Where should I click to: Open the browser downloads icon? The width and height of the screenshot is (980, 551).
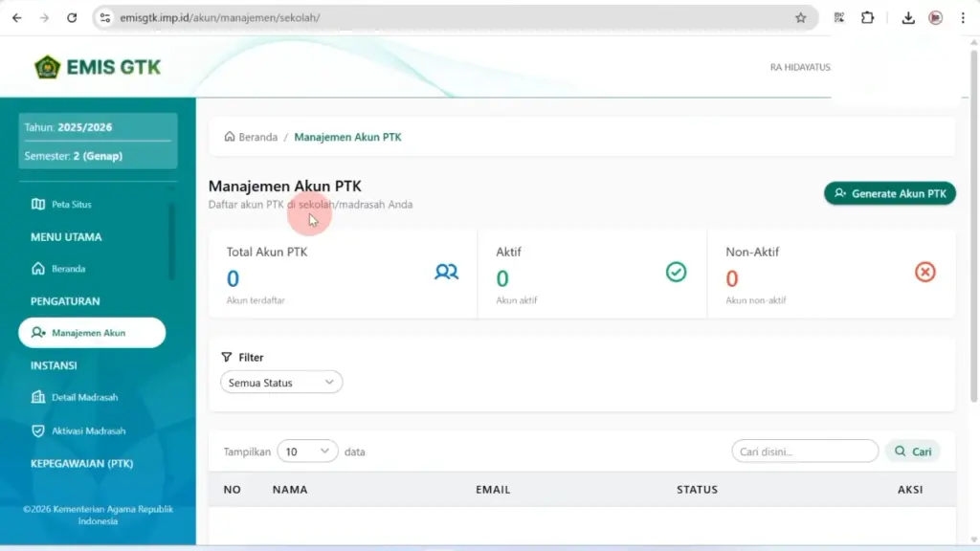(x=908, y=17)
